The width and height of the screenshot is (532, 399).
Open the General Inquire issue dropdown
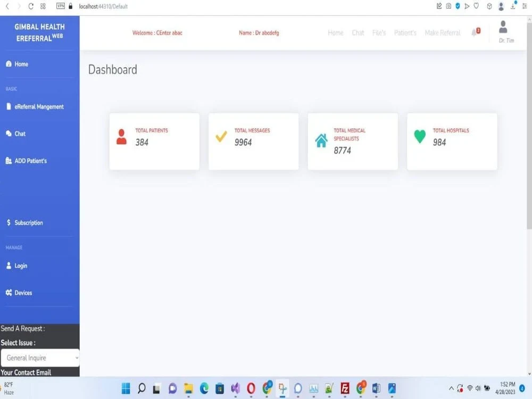(x=40, y=358)
